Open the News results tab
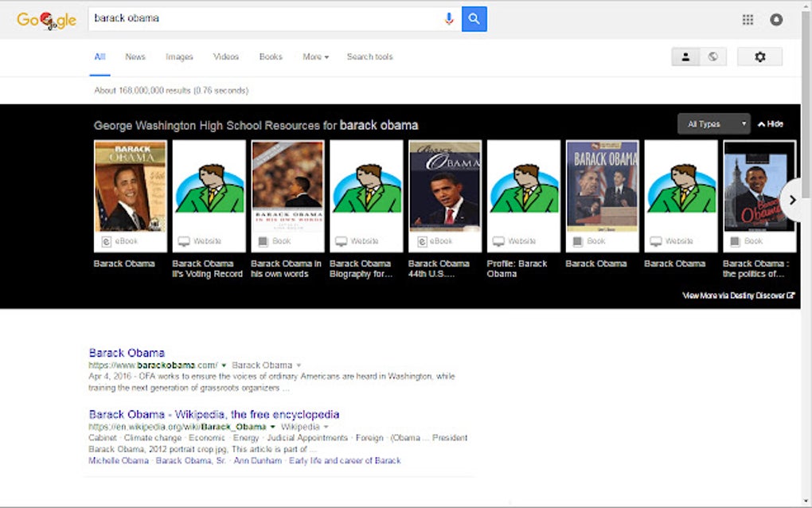Image resolution: width=812 pixels, height=508 pixels. coord(135,57)
